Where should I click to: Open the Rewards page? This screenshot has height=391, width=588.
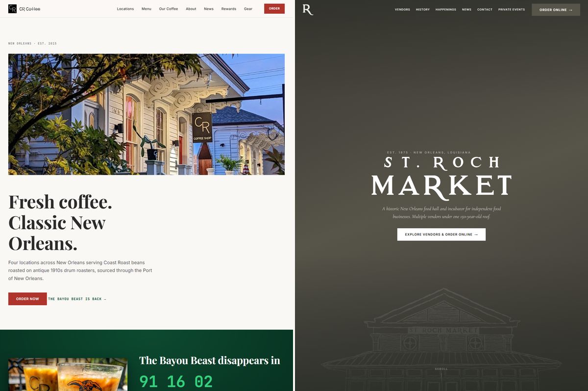229,9
